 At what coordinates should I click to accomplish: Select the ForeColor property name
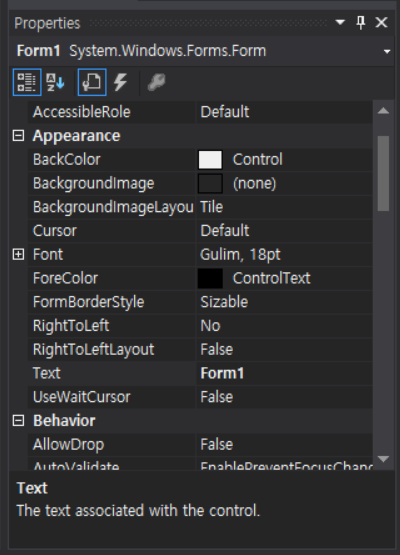tap(65, 278)
